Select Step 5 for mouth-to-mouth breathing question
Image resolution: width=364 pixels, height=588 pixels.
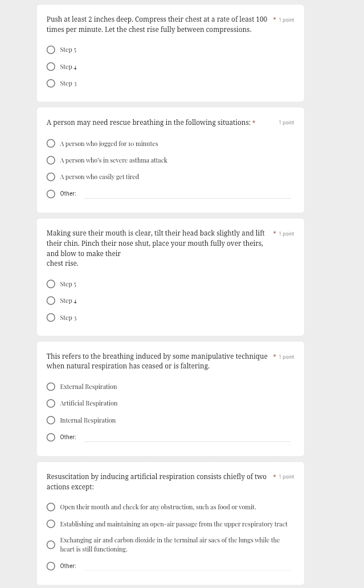pos(51,284)
